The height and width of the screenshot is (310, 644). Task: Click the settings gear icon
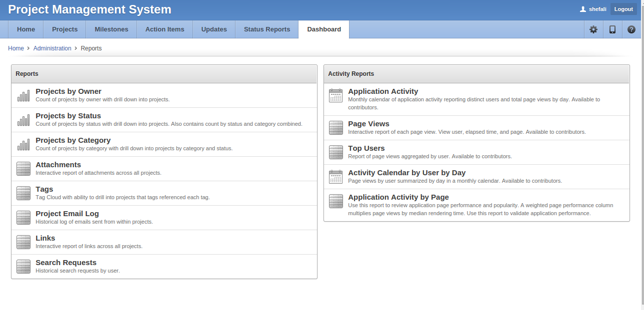tap(593, 29)
